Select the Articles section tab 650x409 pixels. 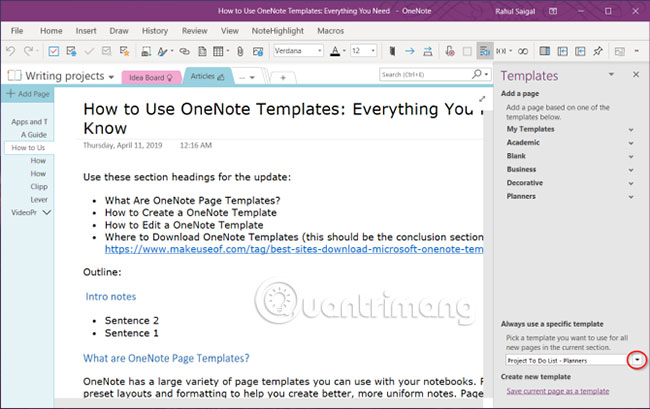tap(207, 76)
